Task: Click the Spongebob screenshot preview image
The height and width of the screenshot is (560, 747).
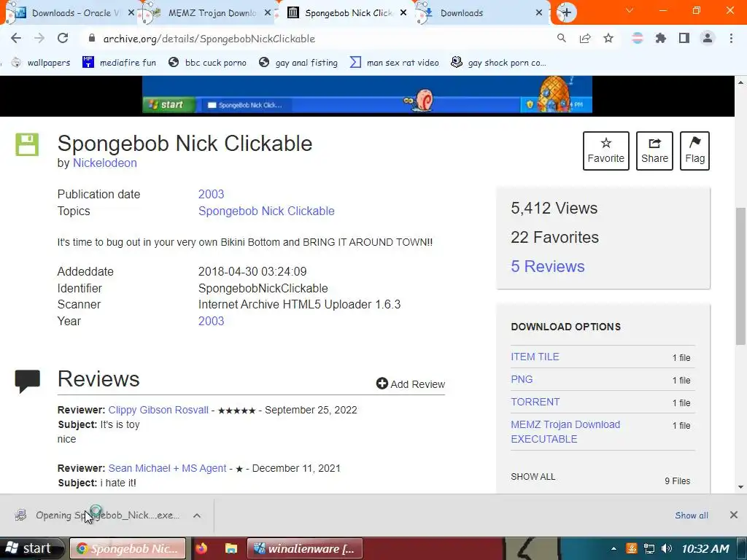Action: click(x=367, y=94)
